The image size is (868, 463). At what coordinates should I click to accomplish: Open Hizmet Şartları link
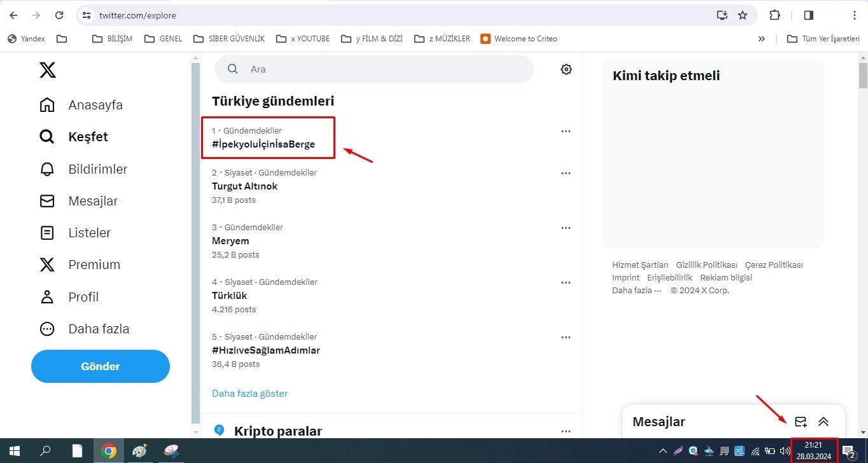click(640, 265)
